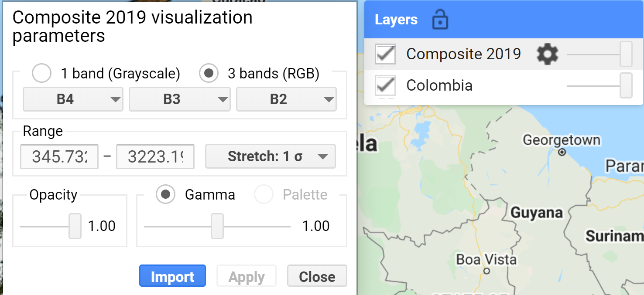Toggle the Colombia layer checkbox

point(385,86)
